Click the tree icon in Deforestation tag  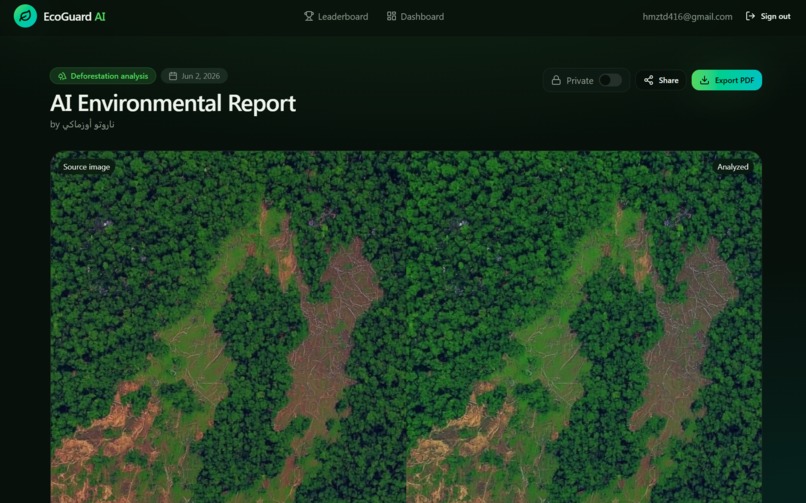point(62,76)
